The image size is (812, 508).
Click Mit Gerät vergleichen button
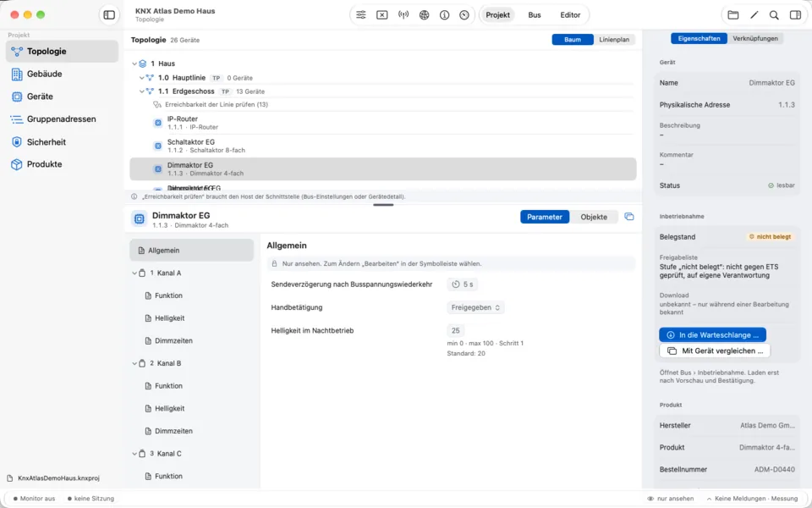click(715, 351)
